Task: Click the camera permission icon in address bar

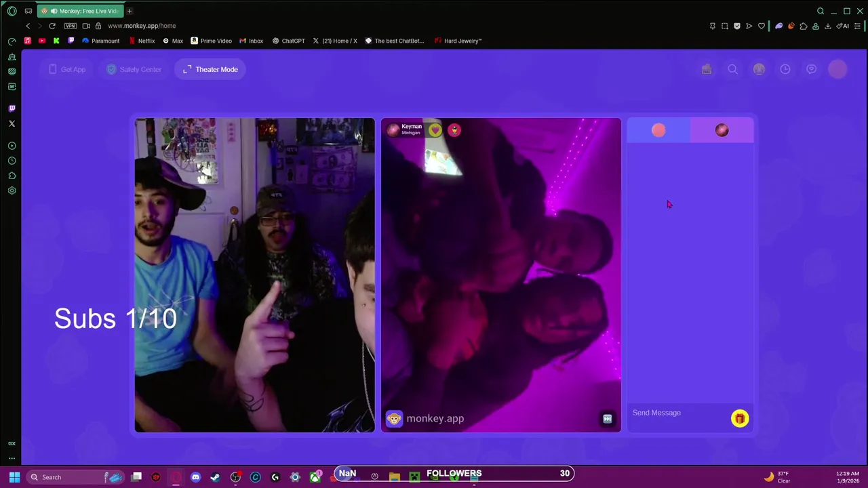Action: (x=86, y=26)
